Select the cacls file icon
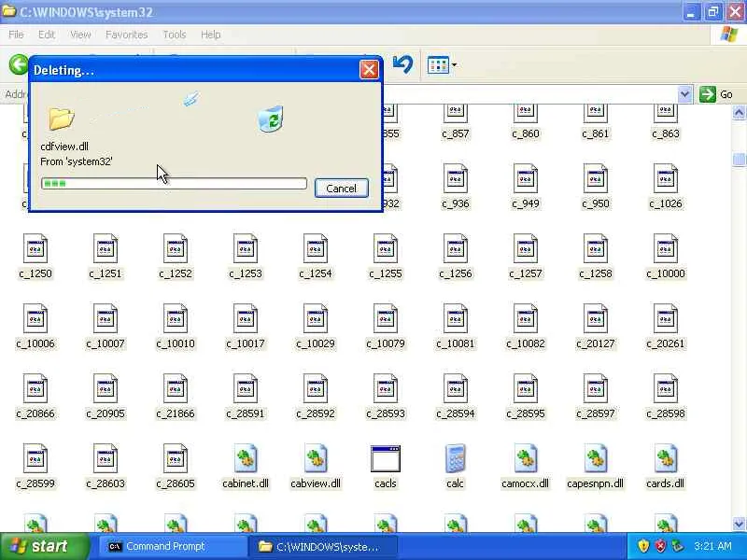This screenshot has height=560, width=747. [386, 458]
